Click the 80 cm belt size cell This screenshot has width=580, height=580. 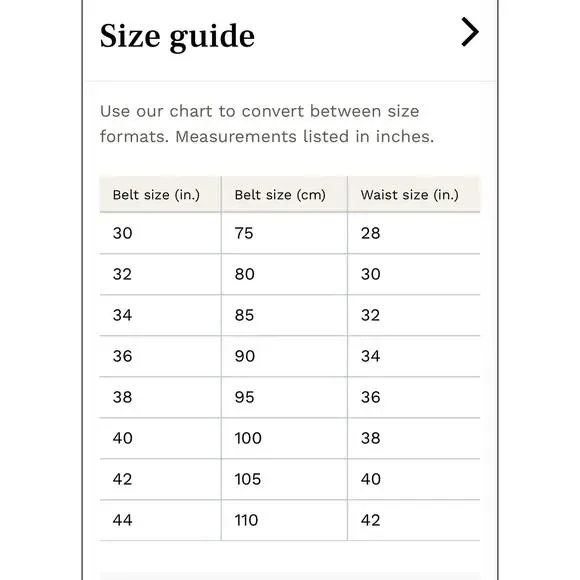click(284, 274)
